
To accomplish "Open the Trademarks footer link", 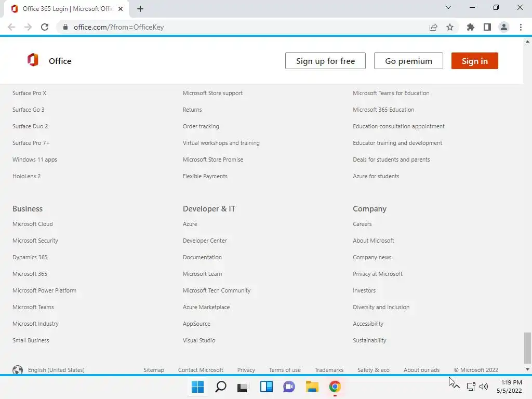I will [329, 370].
